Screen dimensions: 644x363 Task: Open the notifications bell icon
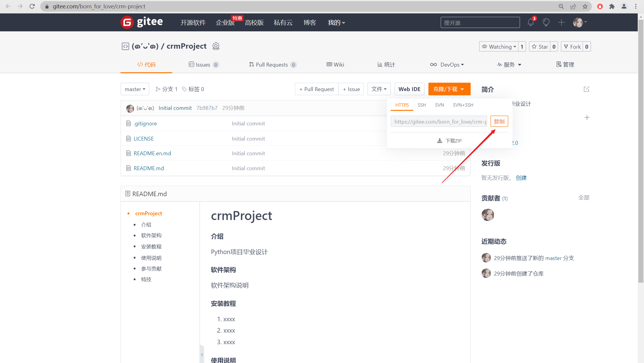(x=531, y=22)
